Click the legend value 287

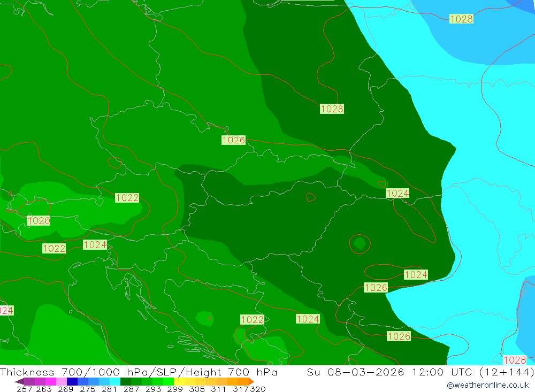tap(131, 389)
